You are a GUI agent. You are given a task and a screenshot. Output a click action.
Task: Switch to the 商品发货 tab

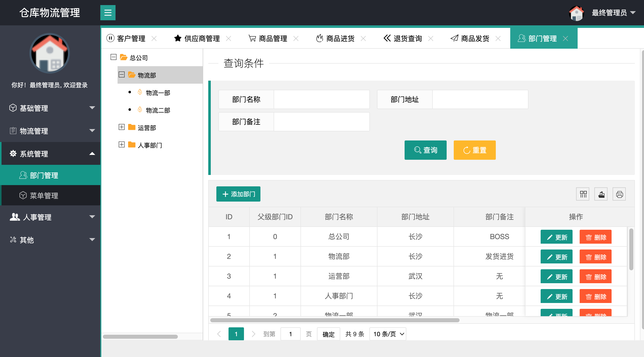point(475,39)
